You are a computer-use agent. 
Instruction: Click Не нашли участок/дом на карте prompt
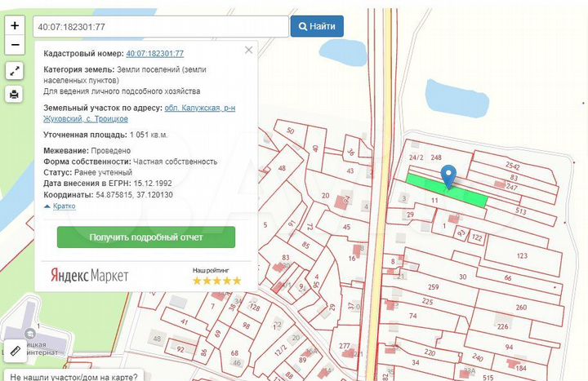pos(73,376)
